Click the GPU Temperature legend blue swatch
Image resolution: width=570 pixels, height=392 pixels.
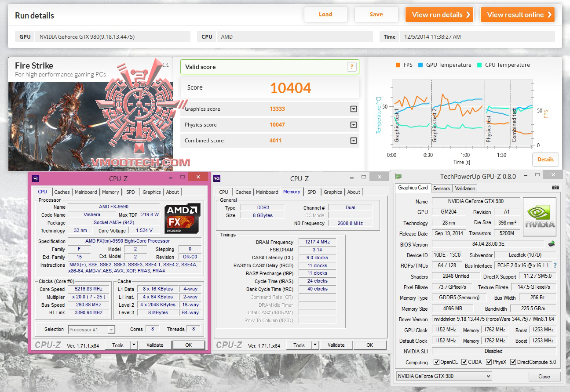(420, 65)
